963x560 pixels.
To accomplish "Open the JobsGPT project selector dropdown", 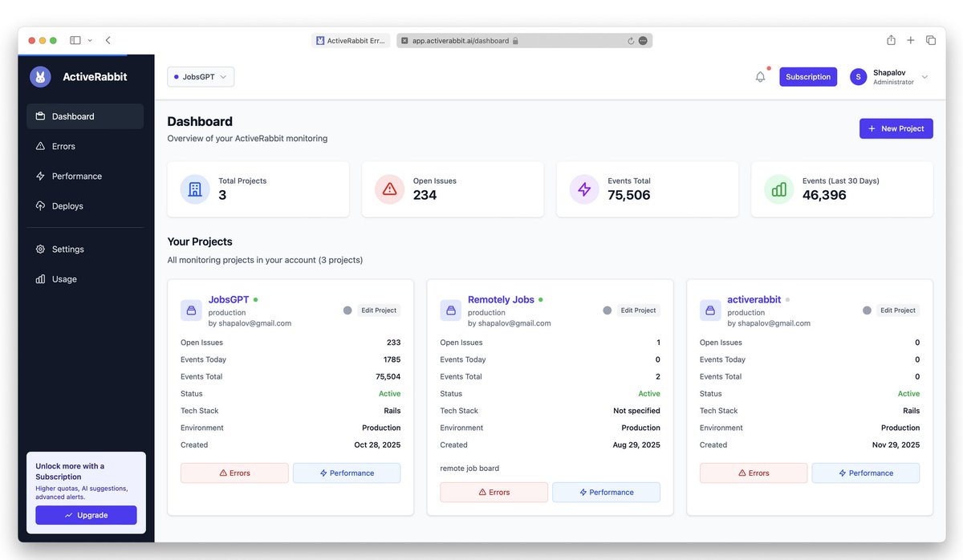I will click(x=201, y=77).
